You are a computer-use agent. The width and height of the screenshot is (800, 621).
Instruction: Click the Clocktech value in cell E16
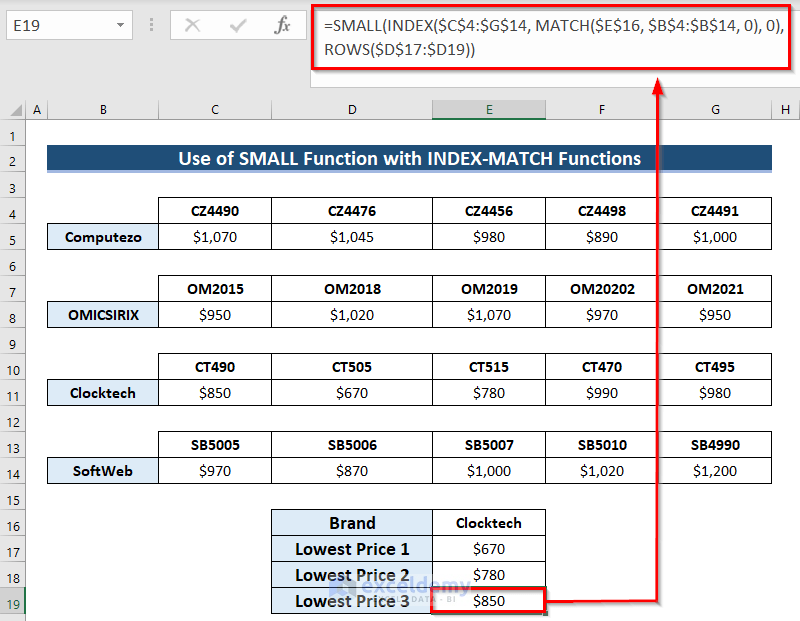point(489,523)
